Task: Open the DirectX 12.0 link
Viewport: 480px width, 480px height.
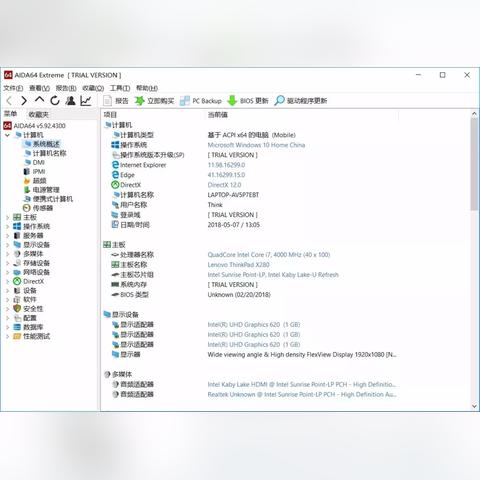Action: point(224,185)
